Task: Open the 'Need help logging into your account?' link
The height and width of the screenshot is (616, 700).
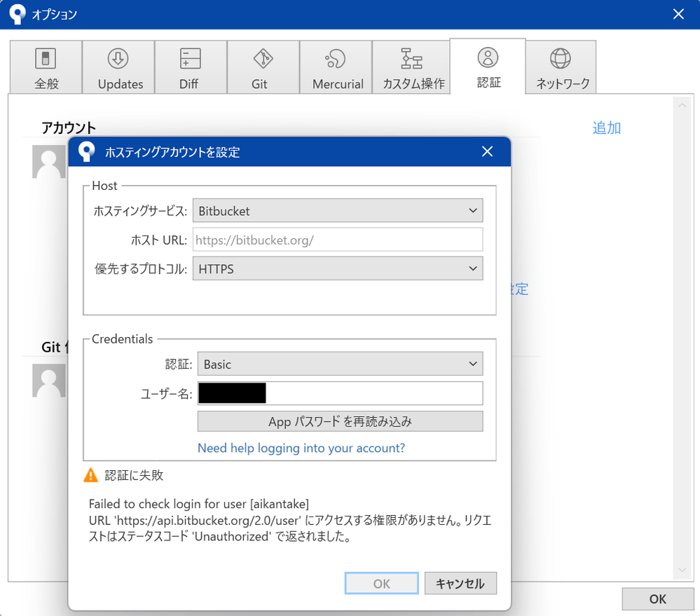Action: point(301,448)
